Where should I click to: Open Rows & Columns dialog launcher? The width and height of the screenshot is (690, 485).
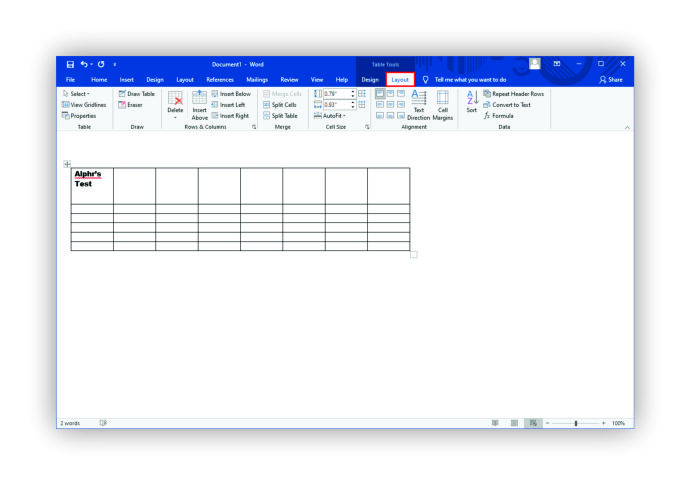coord(254,127)
